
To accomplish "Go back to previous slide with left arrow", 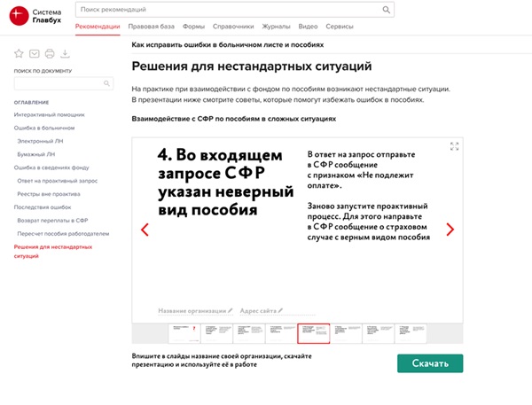I will (145, 230).
